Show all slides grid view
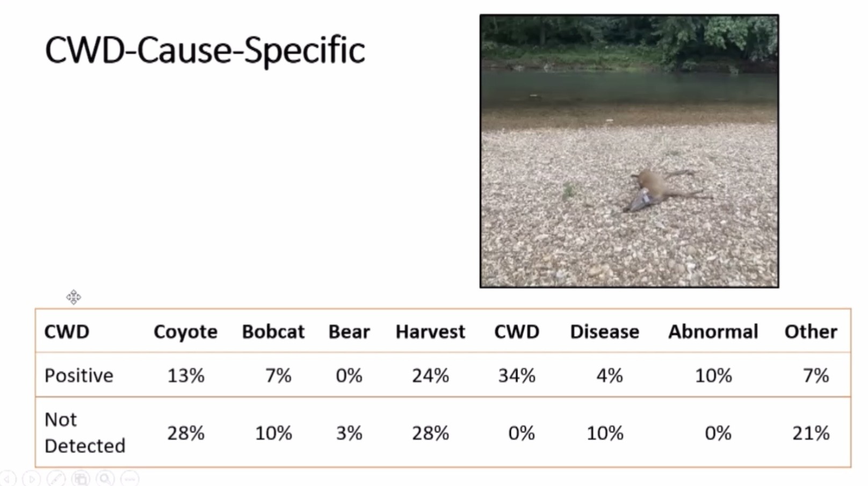The image size is (868, 486). tap(81, 478)
